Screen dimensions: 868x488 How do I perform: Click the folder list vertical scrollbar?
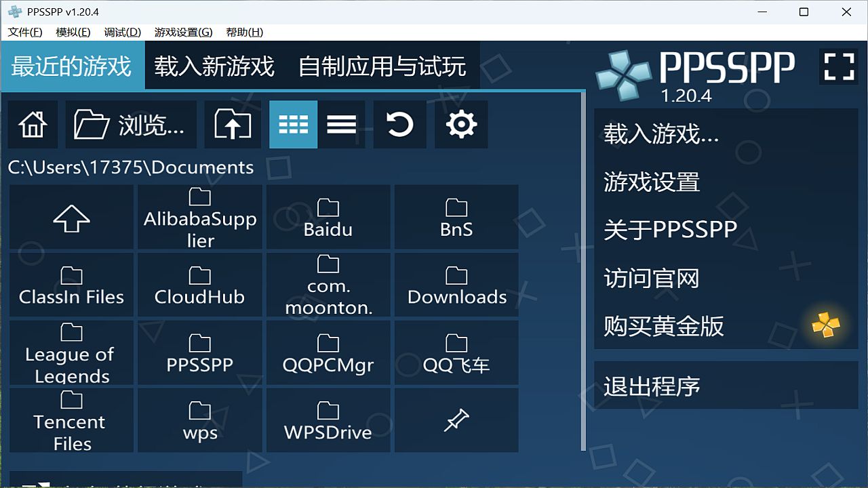[583, 271]
